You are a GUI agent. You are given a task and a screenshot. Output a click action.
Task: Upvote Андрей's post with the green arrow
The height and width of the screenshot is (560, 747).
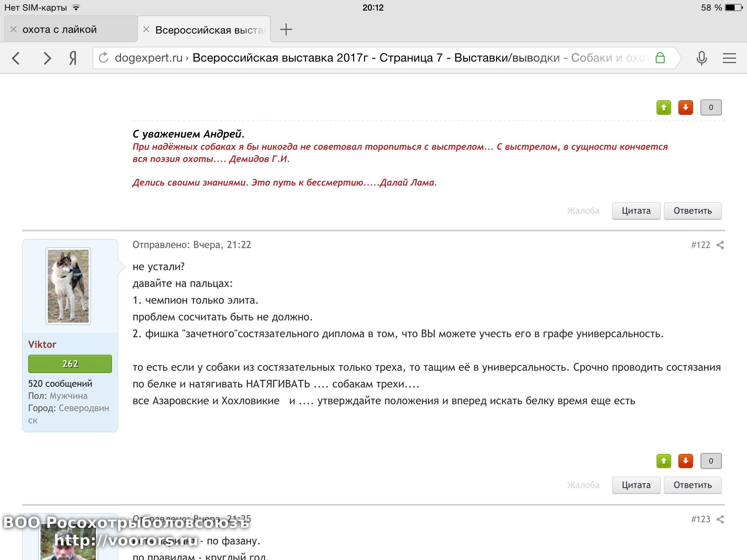click(x=663, y=108)
